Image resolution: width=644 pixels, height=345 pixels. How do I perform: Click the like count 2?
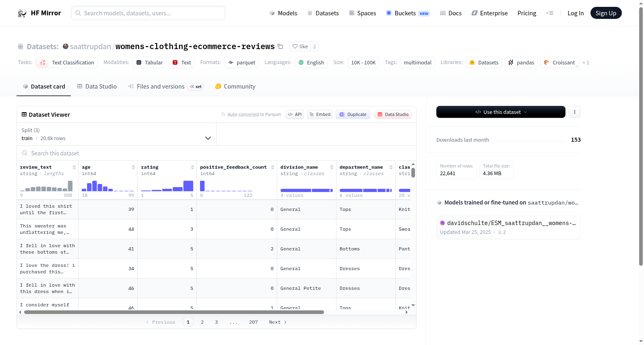click(314, 47)
